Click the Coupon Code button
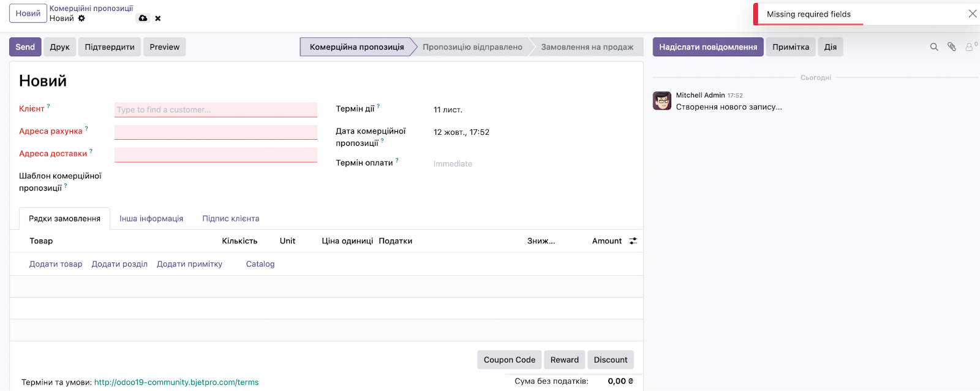This screenshot has width=980, height=391. [509, 360]
